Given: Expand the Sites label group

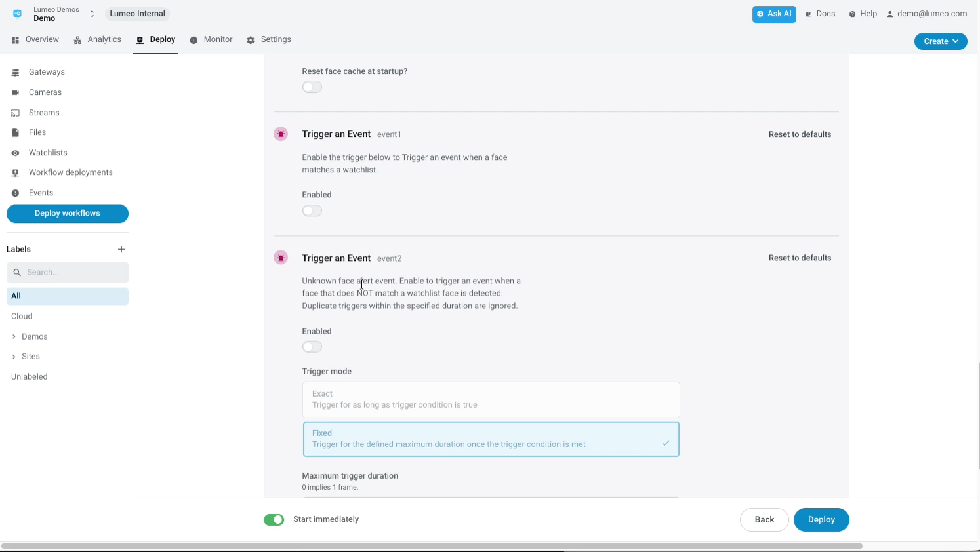Looking at the screenshot, I should point(14,357).
